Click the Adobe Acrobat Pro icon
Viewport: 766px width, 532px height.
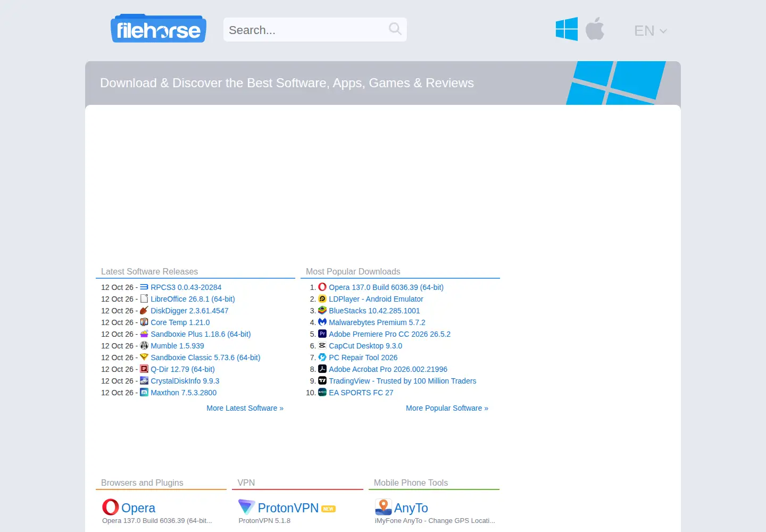pyautogui.click(x=322, y=369)
